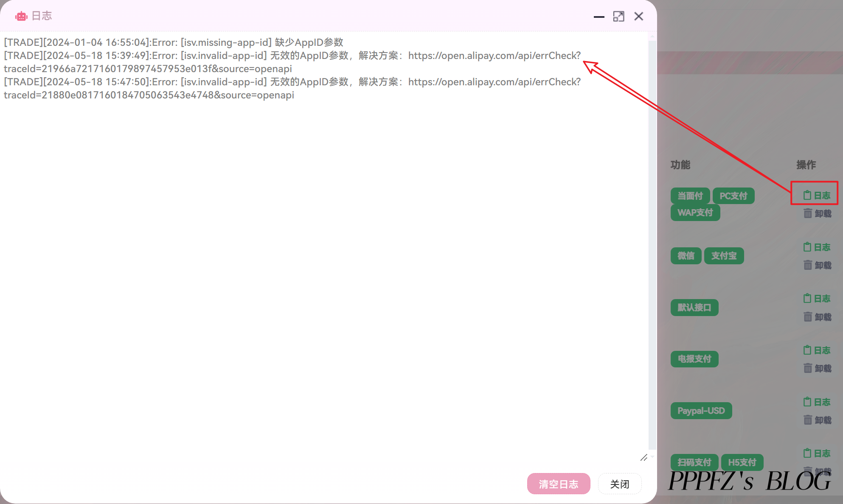Viewport: 843px width, 504px height.
Task: Click the WAP支付 tag
Action: (695, 213)
